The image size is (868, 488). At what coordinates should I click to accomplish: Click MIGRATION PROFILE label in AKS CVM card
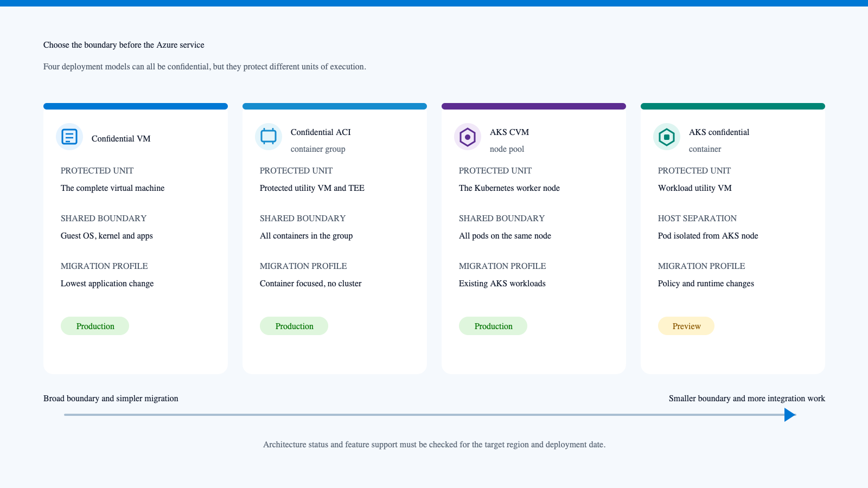click(x=502, y=266)
